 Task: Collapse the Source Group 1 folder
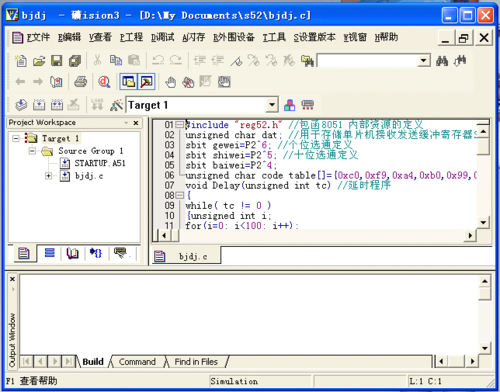[32, 151]
